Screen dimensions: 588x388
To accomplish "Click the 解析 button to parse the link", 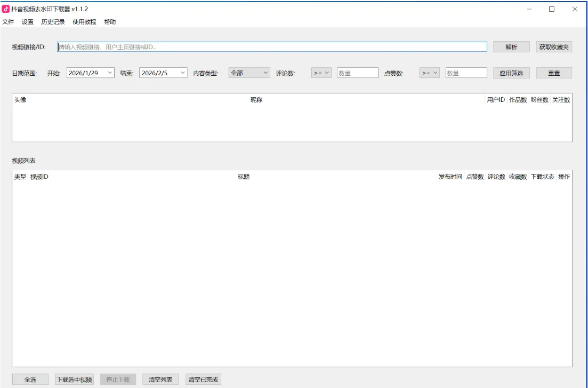I will tap(512, 46).
